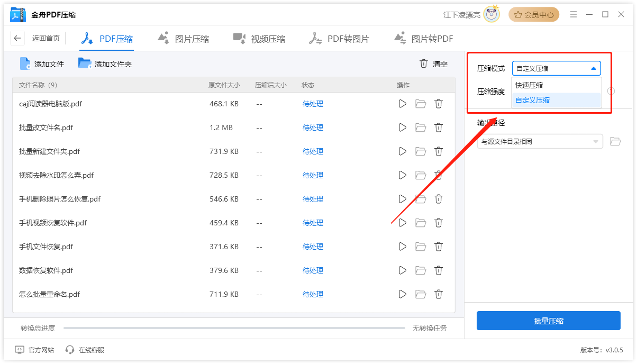This screenshot has height=364, width=637.
Task: Click the folder icon next to output path
Action: coord(615,141)
